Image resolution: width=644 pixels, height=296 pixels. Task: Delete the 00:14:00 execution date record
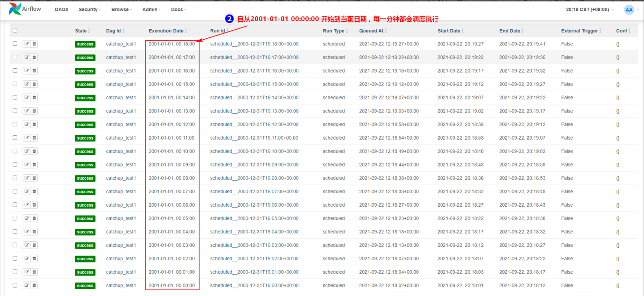[x=34, y=97]
